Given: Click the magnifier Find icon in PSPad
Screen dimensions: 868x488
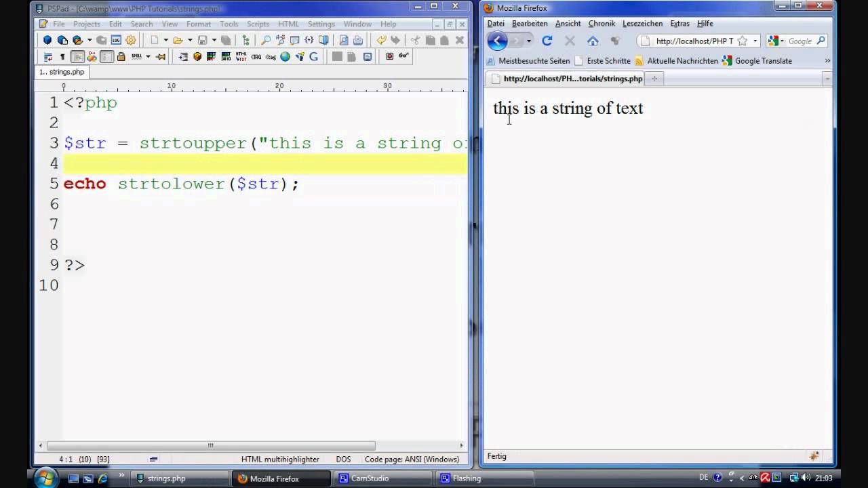Looking at the screenshot, I should pyautogui.click(x=266, y=41).
